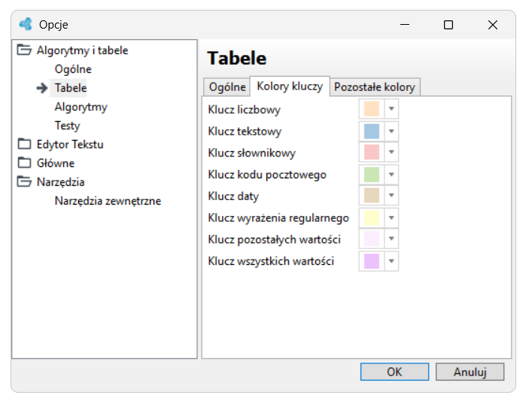Select the Kolory kluczy tab
The width and height of the screenshot is (532, 401).
pyautogui.click(x=290, y=87)
